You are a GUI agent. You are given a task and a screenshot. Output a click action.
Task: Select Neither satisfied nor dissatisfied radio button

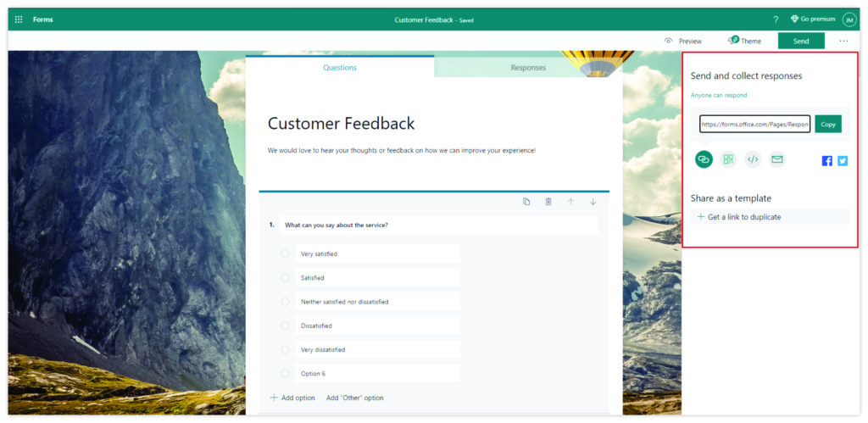[x=285, y=302]
